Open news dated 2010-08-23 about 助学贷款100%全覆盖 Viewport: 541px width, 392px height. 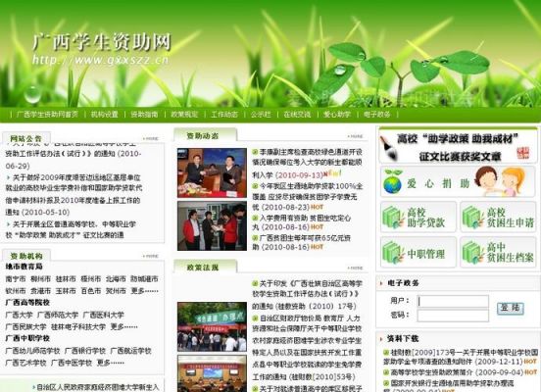pyautogui.click(x=307, y=196)
